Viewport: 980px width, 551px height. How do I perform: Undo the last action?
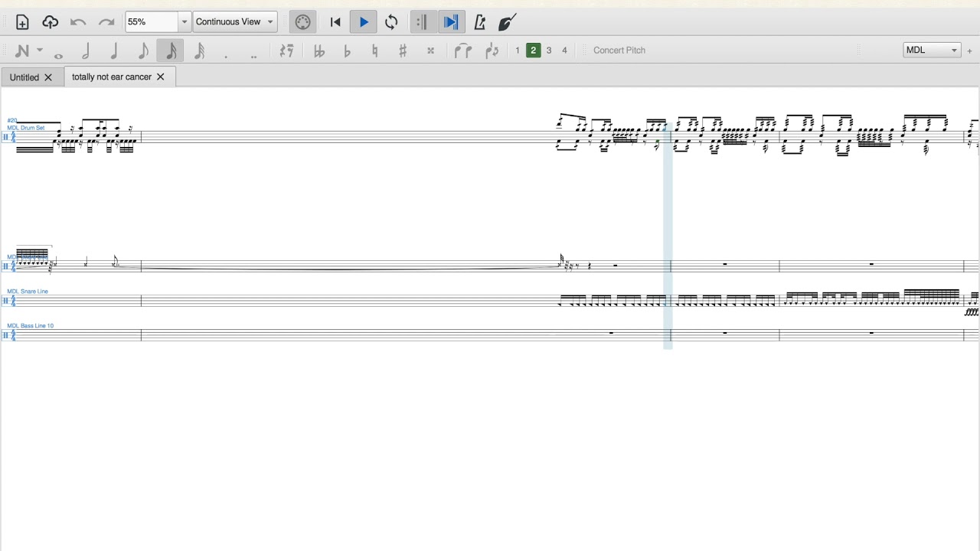click(78, 22)
